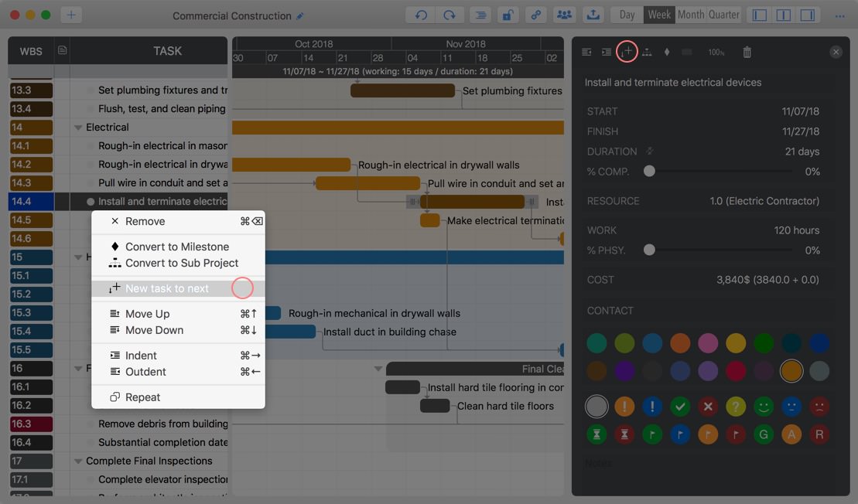Collapse the Complete Final Inspections group
858x504 pixels.
(77, 461)
